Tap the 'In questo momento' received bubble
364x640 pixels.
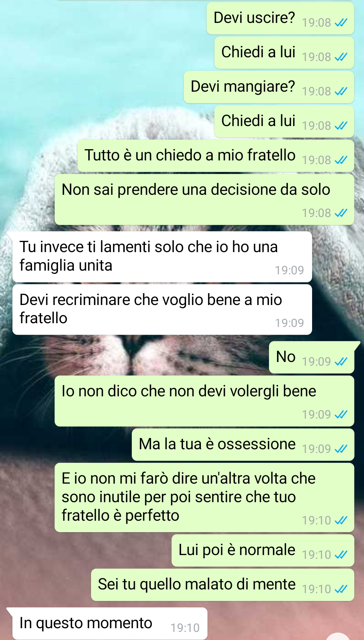click(x=110, y=623)
